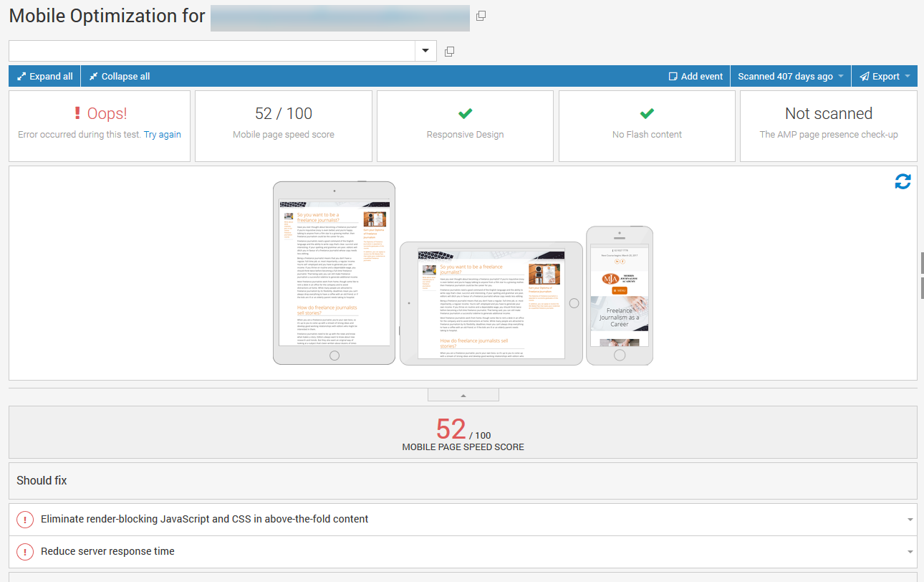Click the copy icon beside the page title
The height and width of the screenshot is (582, 924).
[481, 16]
